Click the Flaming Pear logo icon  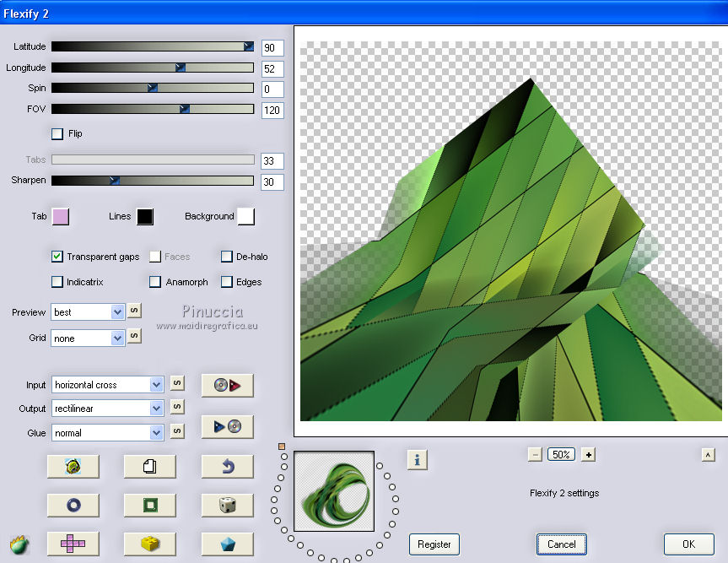click(x=19, y=544)
